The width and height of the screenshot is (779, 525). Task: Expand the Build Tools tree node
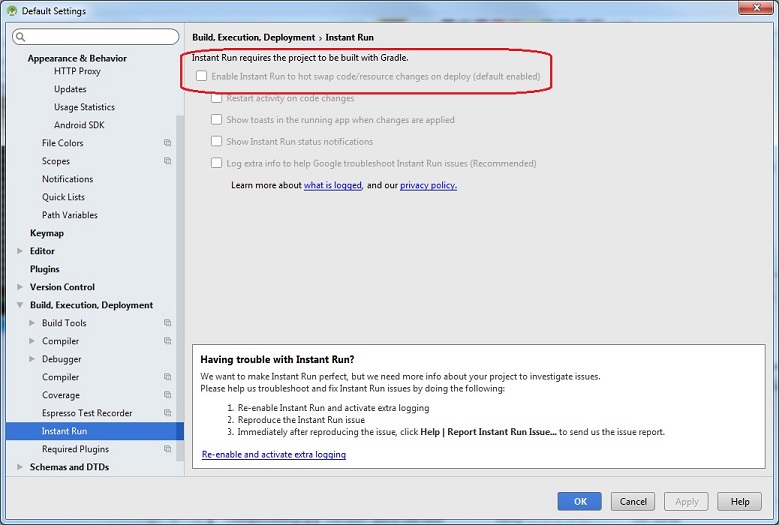pos(31,323)
